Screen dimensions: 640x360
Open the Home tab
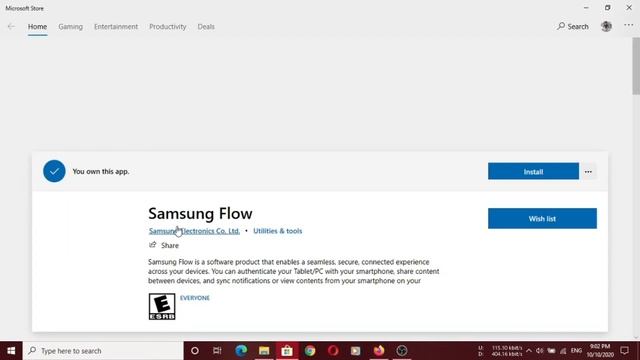point(37,27)
